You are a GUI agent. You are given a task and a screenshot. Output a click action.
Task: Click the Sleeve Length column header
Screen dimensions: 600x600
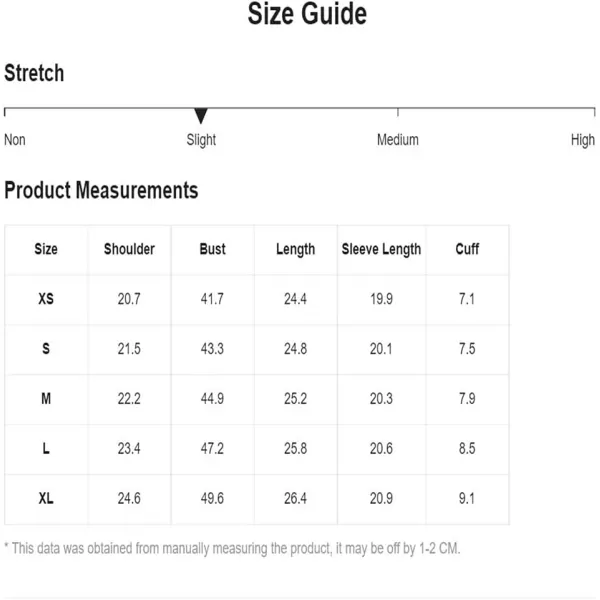(x=381, y=249)
